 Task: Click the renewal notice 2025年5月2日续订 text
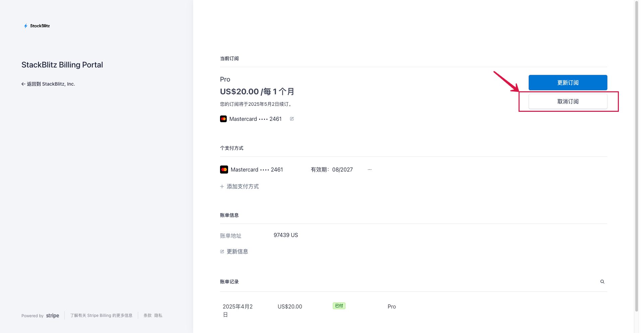[257, 104]
